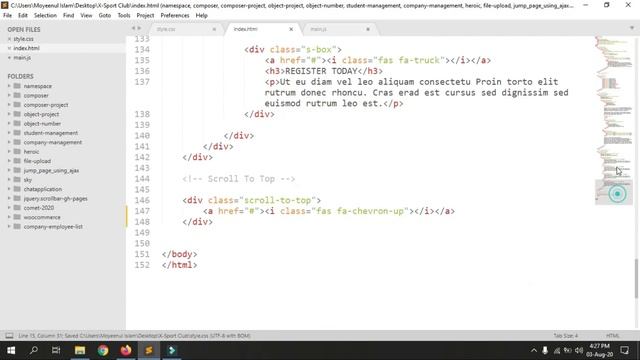
Task: Open the Goto menu
Action: [105, 16]
